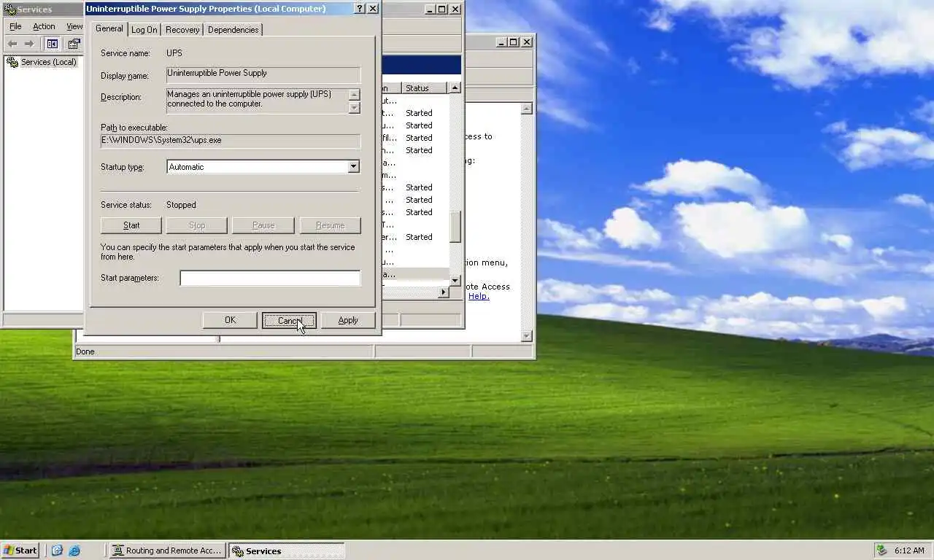Click the Start service button
This screenshot has width=934, height=560.
pos(131,225)
